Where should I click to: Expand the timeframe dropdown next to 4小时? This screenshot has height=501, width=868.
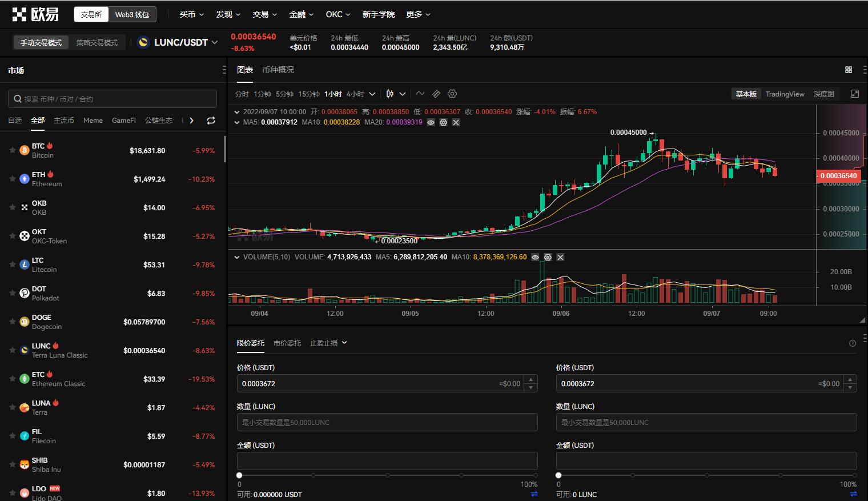click(x=372, y=93)
